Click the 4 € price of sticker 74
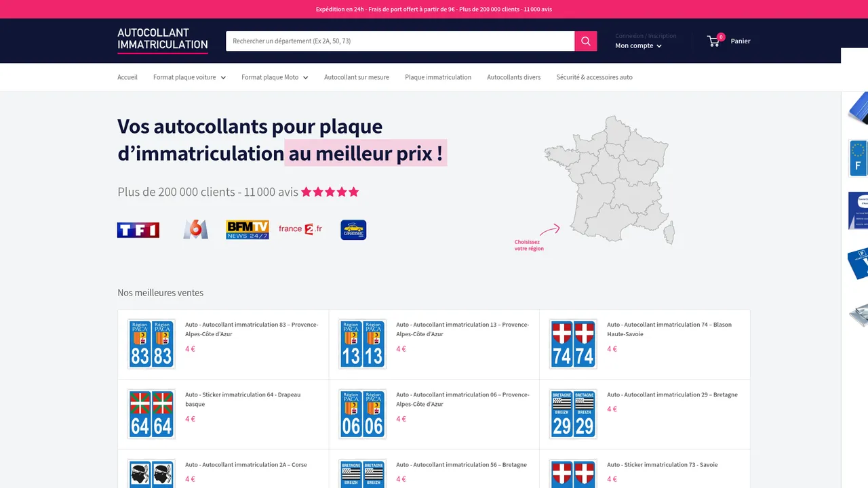This screenshot has width=868, height=488. pyautogui.click(x=612, y=349)
